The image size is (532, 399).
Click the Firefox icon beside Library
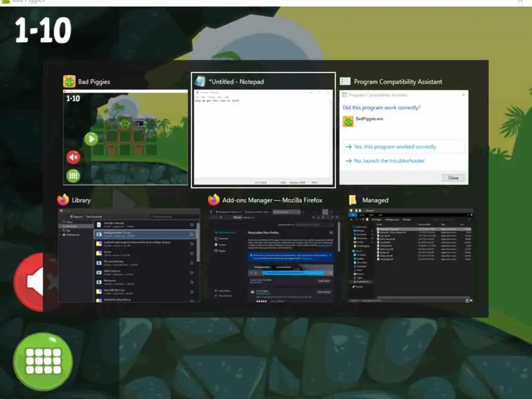[x=63, y=200]
